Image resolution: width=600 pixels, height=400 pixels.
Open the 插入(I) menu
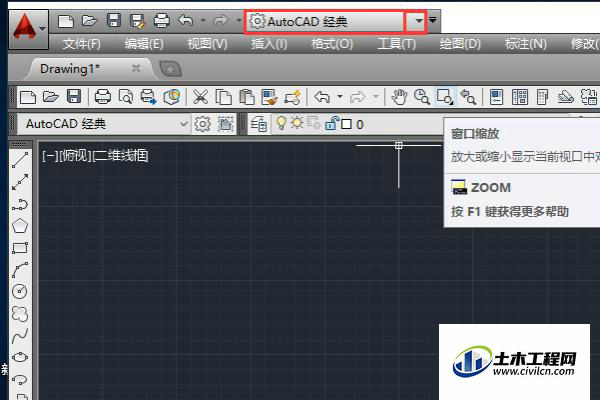[x=269, y=44]
